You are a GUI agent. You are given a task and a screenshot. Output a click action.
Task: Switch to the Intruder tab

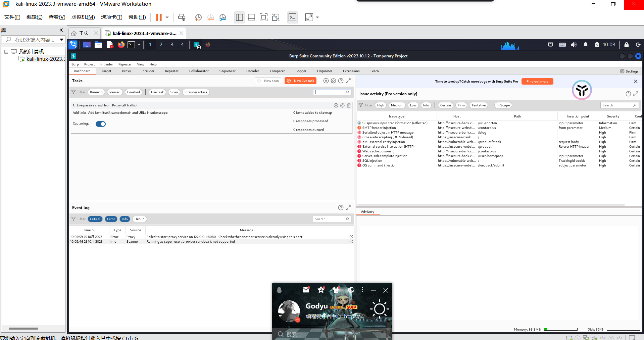tap(148, 71)
